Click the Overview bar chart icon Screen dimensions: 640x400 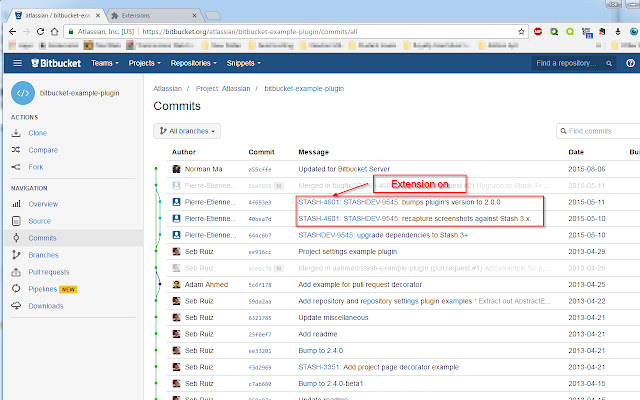click(16, 204)
